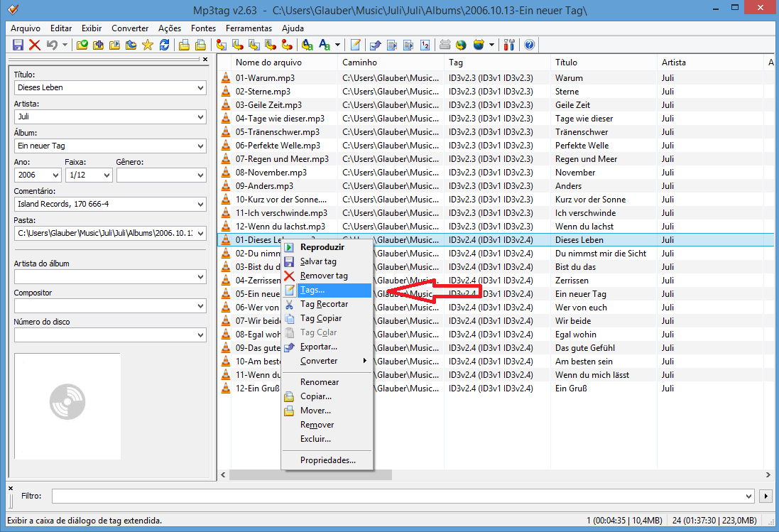Click the cover art placeholder thumbnail

click(67, 406)
